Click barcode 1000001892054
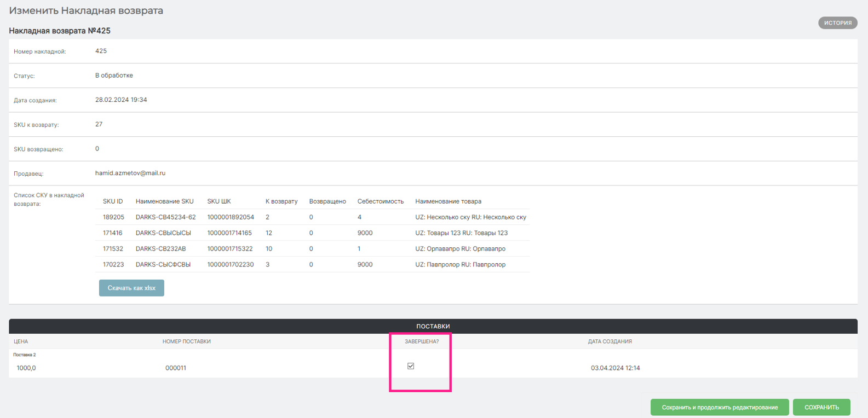The width and height of the screenshot is (868, 418). click(231, 217)
